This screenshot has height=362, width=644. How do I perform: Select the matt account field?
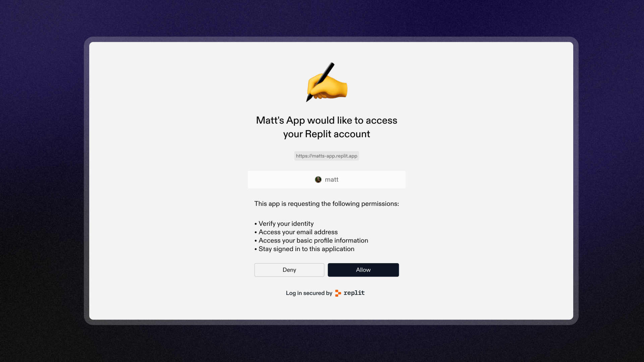369,180
